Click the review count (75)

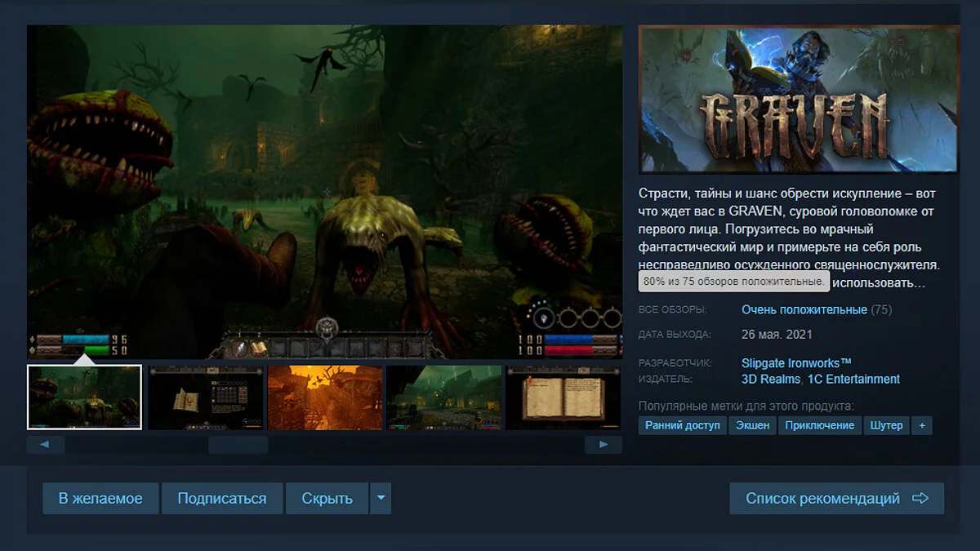pos(882,309)
